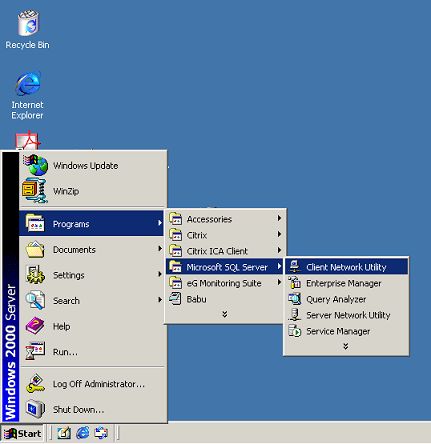
Task: Click the Search magnifier icon
Action: pos(35,300)
